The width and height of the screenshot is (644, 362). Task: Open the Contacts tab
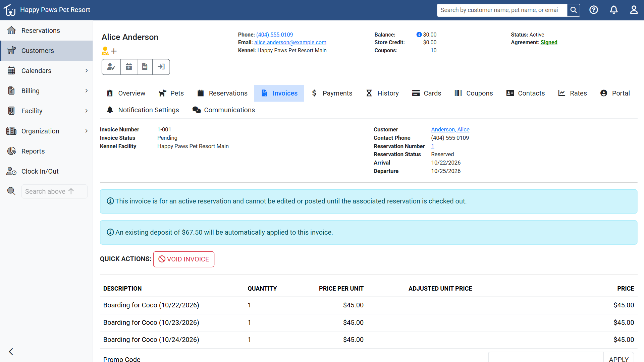pyautogui.click(x=525, y=93)
